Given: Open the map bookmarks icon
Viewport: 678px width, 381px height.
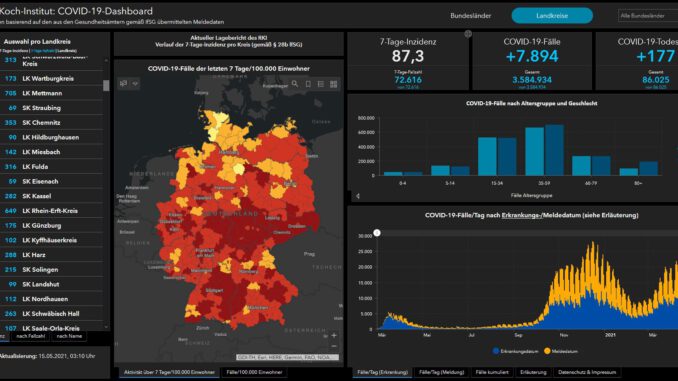Looking at the screenshot, I should pyautogui.click(x=308, y=84).
